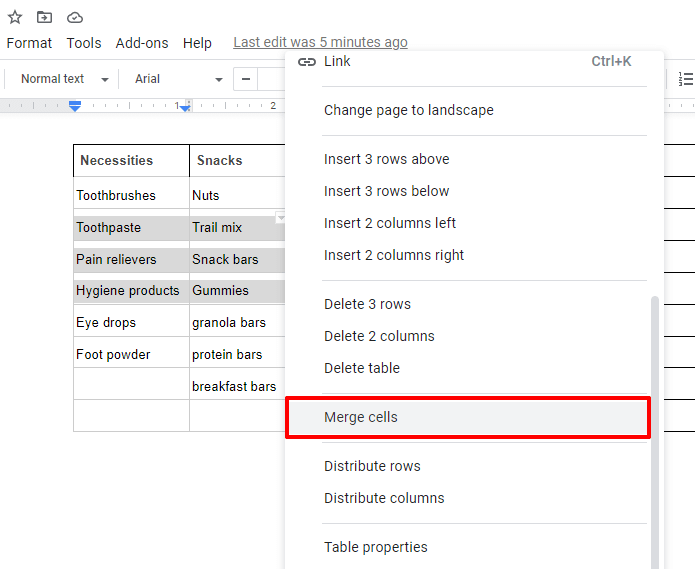Click the granola bars cell
Screen dimensions: 695x569
pos(238,321)
